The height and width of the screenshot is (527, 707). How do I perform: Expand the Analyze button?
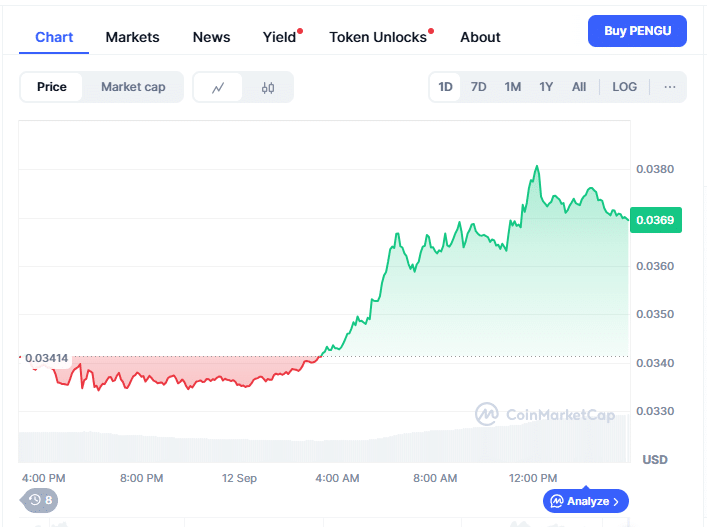586,501
